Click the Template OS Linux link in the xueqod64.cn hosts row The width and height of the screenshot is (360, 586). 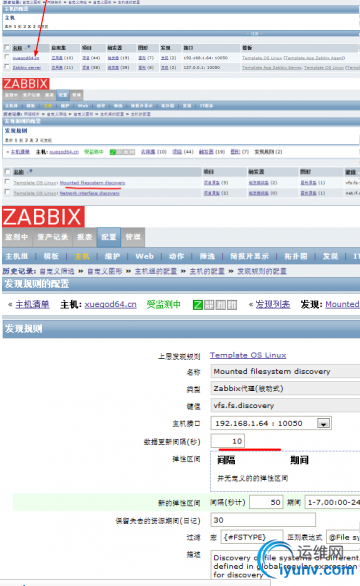click(x=262, y=58)
